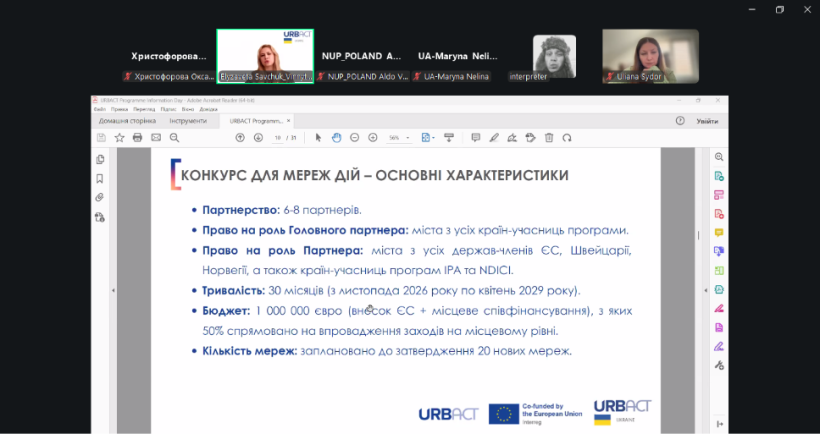Zoom in with the plus icon

click(373, 138)
